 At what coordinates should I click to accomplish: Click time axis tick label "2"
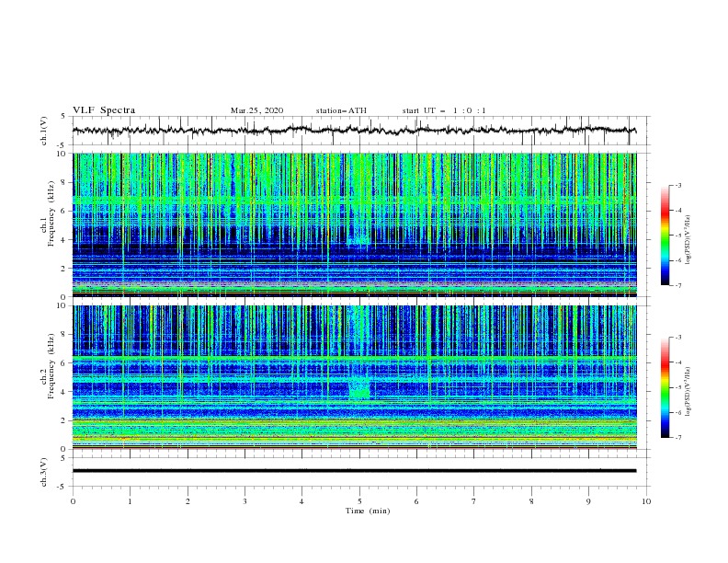(188, 501)
